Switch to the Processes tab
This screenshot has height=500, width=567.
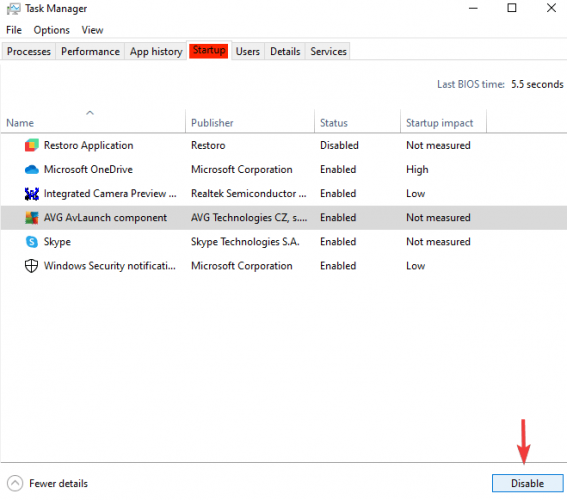coord(29,51)
